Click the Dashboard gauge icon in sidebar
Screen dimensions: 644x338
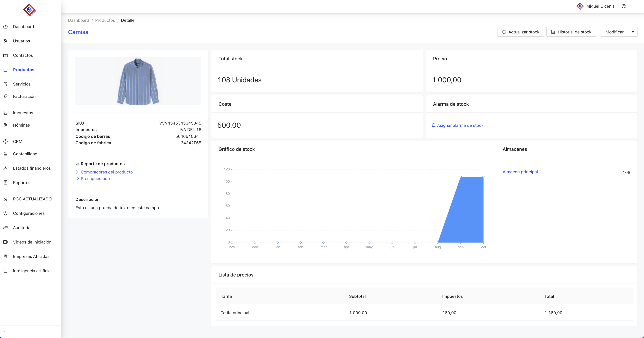(x=6, y=26)
